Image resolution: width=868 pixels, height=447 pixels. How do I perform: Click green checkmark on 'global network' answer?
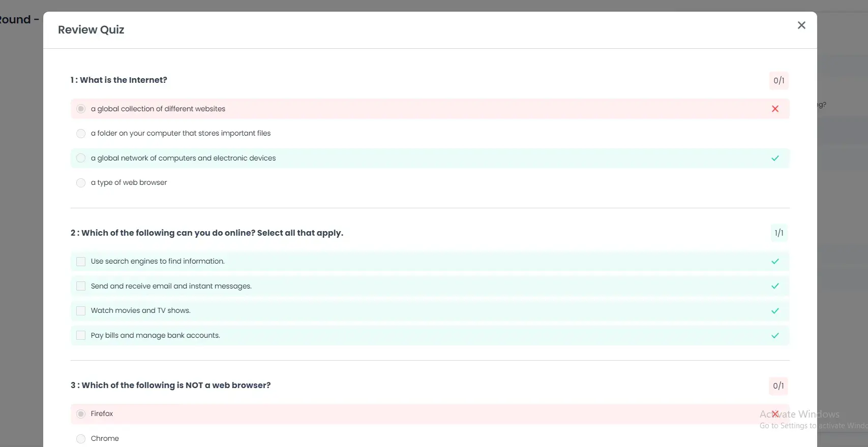click(775, 158)
